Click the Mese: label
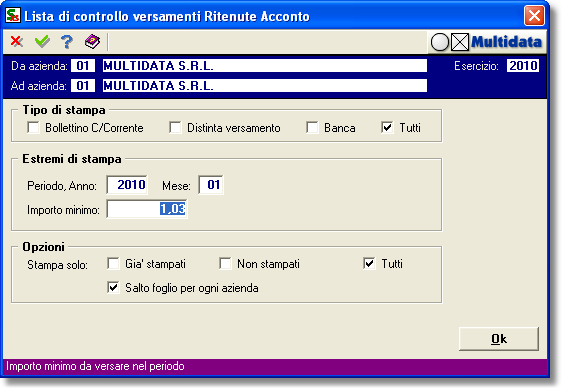562x390 pixels. 176,186
